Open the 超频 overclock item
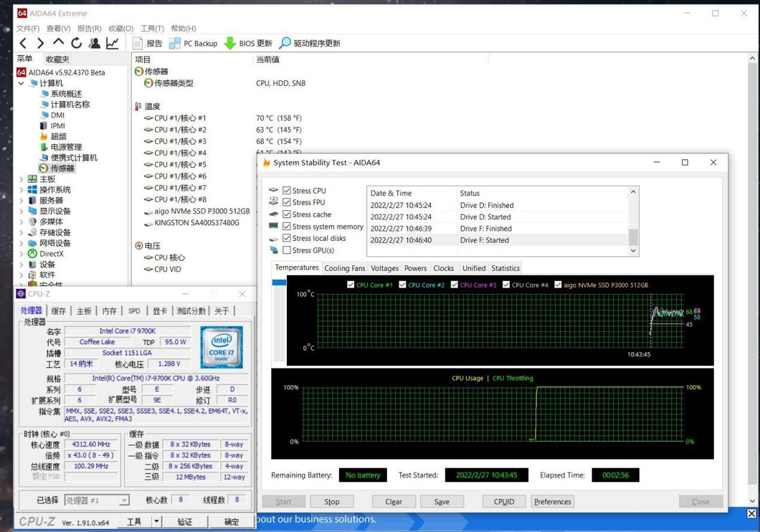This screenshot has height=532, width=760. (x=58, y=136)
